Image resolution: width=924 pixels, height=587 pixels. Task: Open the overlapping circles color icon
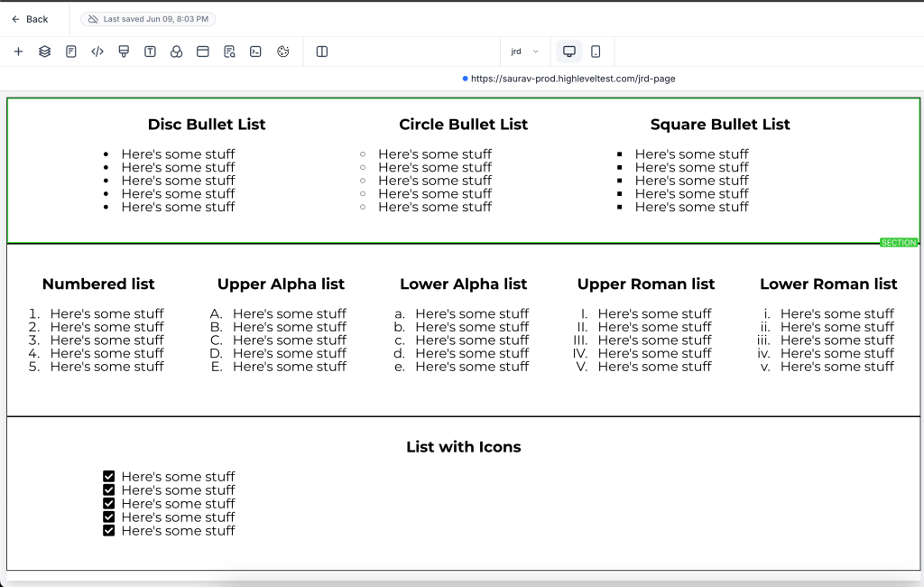point(176,51)
